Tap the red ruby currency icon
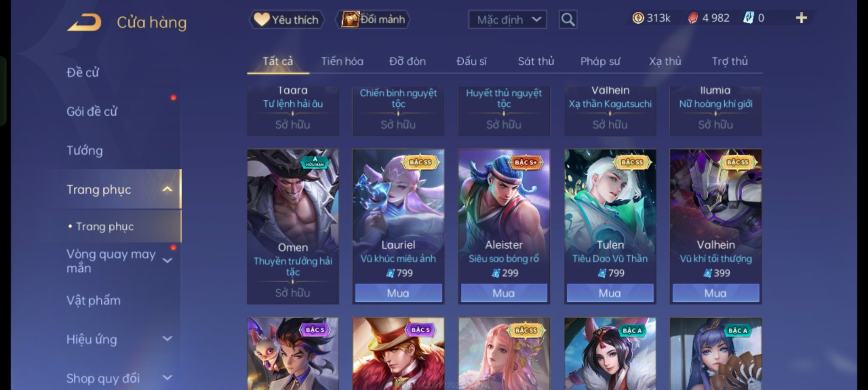The height and width of the screenshot is (390, 868). (693, 18)
